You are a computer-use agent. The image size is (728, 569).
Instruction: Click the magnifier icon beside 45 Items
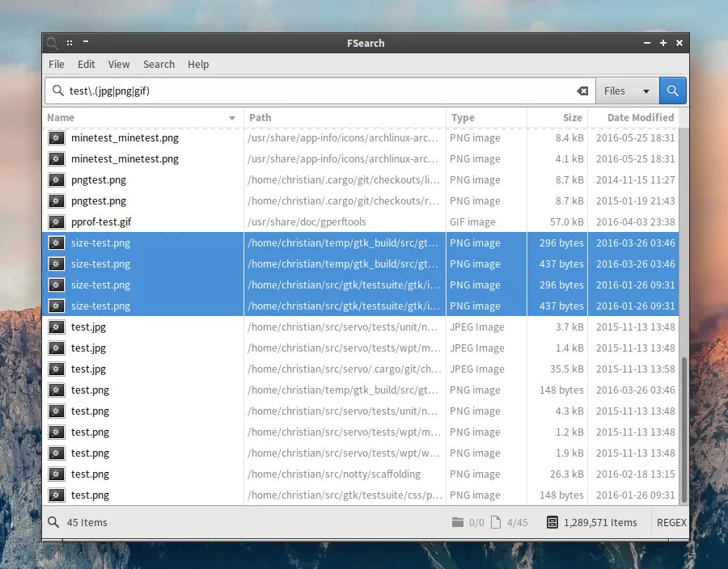point(53,523)
